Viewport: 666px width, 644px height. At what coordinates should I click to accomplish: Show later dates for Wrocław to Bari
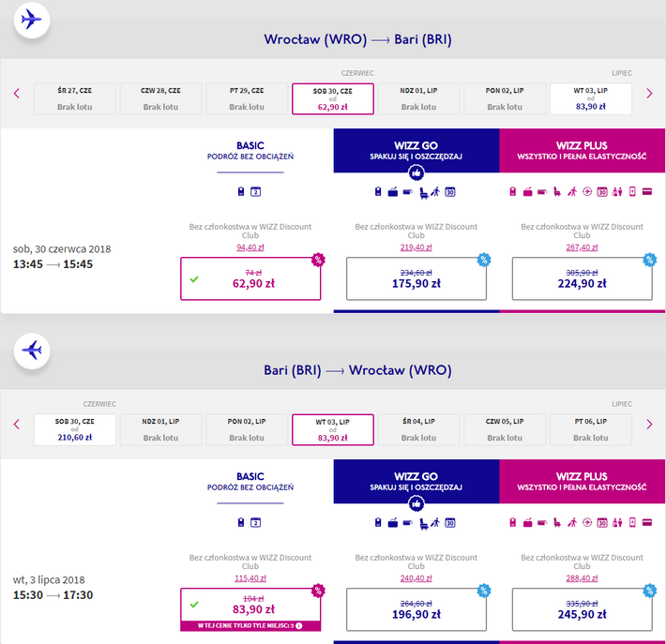(x=649, y=94)
